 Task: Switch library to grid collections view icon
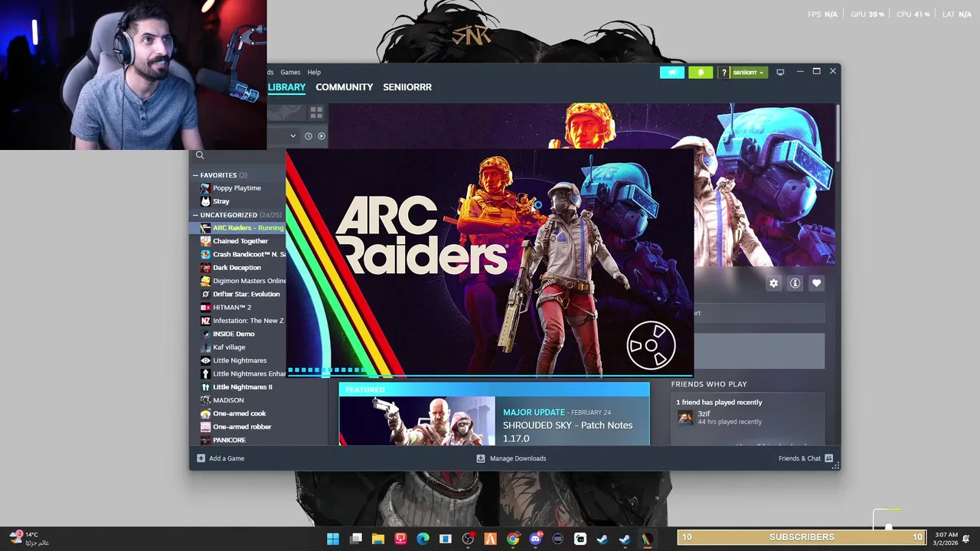(x=316, y=112)
